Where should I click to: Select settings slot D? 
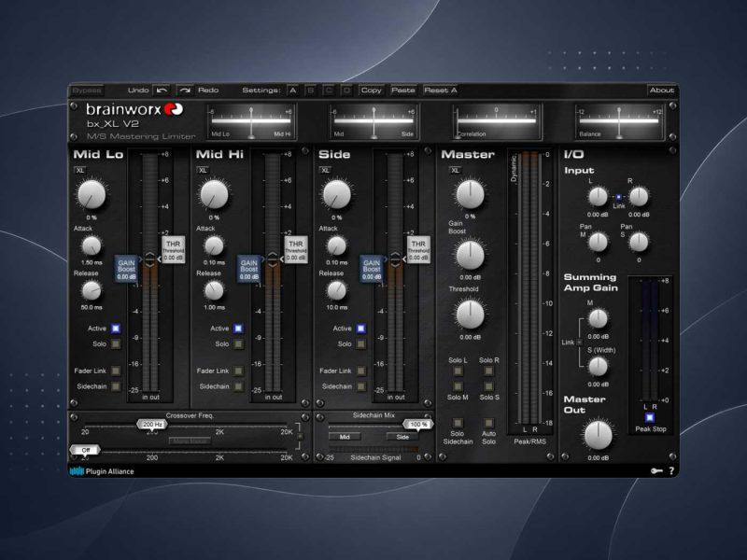(346, 90)
